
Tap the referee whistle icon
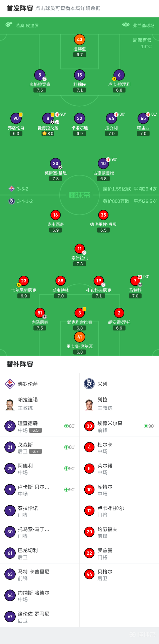click(9, 25)
